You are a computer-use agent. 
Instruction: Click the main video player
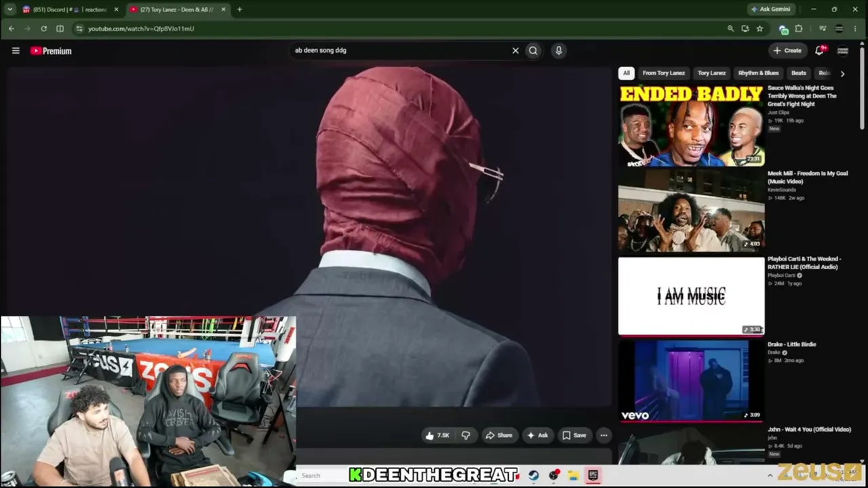309,237
